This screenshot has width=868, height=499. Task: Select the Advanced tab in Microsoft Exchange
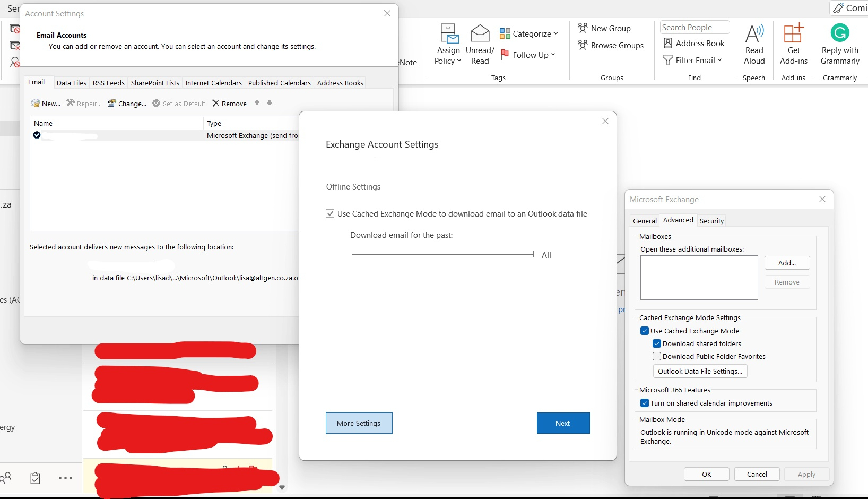coord(678,220)
